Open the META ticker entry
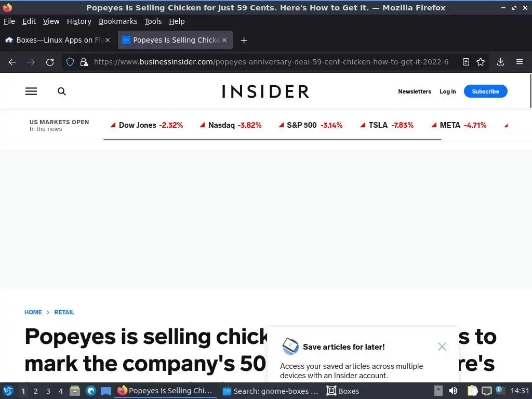 [x=459, y=125]
